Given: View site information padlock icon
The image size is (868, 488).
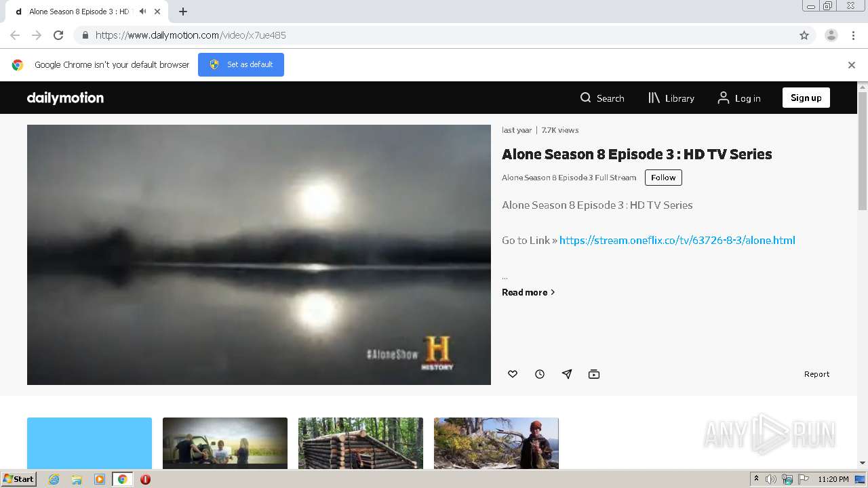Looking at the screenshot, I should (x=85, y=35).
